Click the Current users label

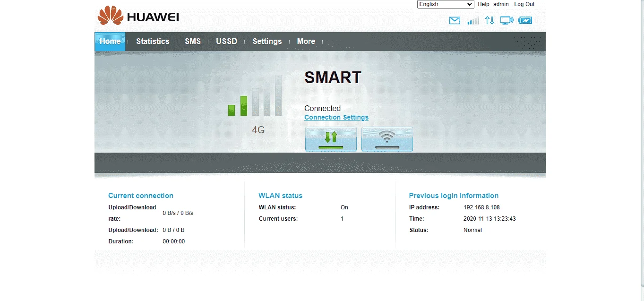click(x=278, y=219)
